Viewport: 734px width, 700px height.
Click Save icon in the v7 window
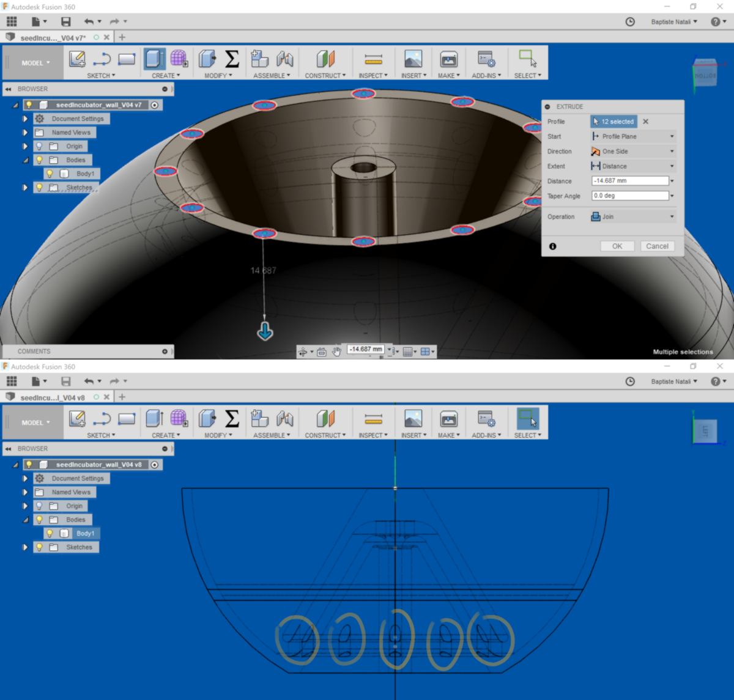point(66,21)
